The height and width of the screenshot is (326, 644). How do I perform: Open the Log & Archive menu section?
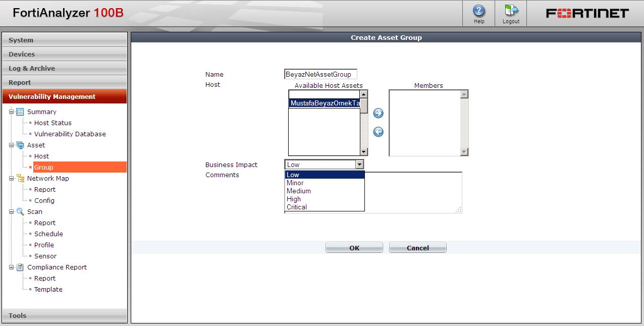[x=65, y=68]
